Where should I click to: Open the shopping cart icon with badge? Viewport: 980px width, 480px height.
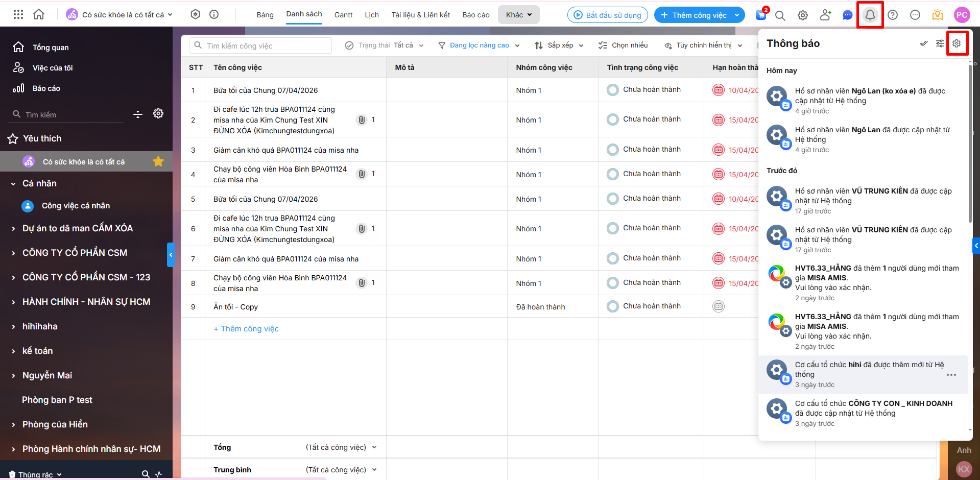(x=761, y=15)
